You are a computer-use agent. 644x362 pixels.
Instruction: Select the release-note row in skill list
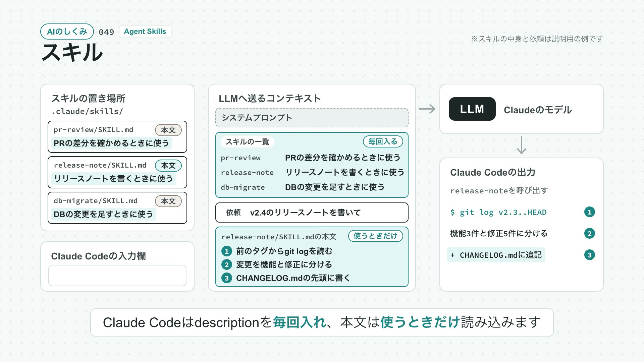(x=312, y=172)
